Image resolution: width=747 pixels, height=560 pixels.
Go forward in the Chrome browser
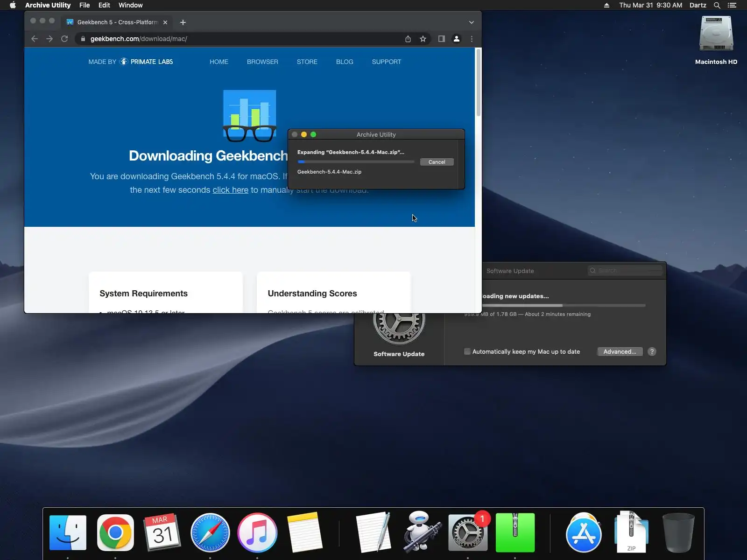[49, 39]
